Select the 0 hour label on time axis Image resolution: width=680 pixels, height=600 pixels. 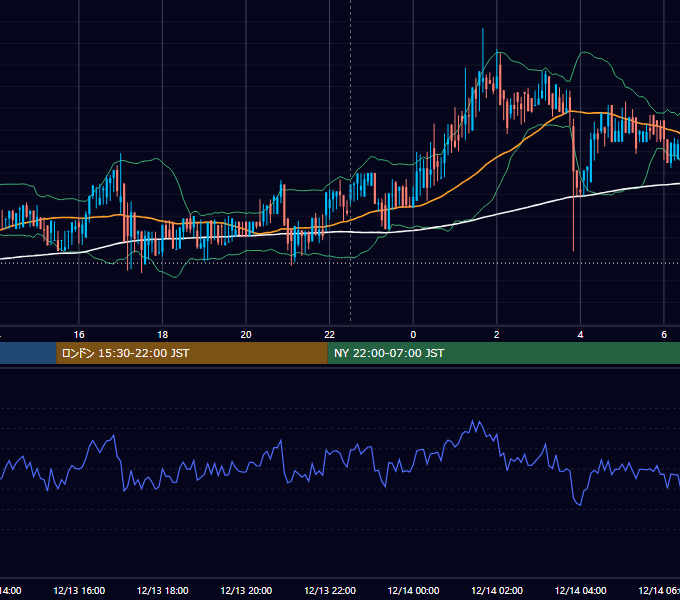pyautogui.click(x=413, y=335)
